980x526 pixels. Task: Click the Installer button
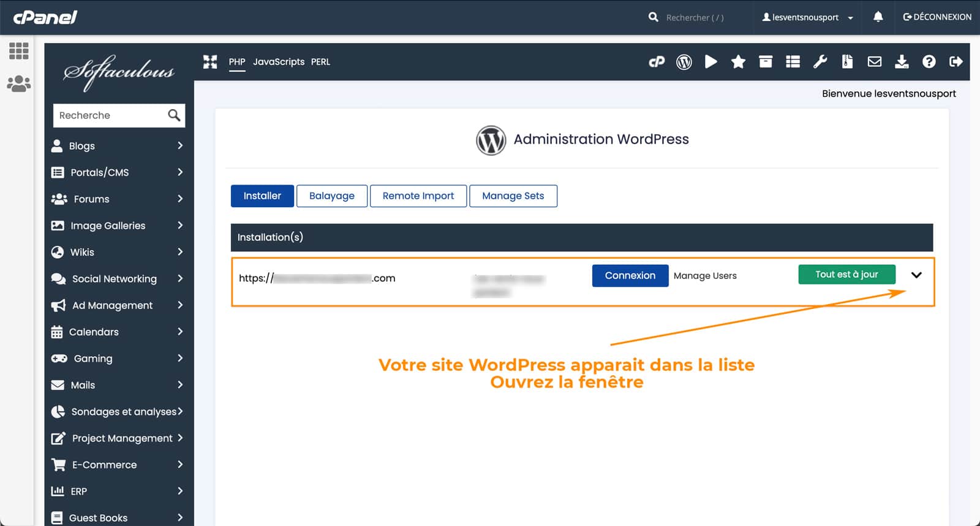(262, 196)
